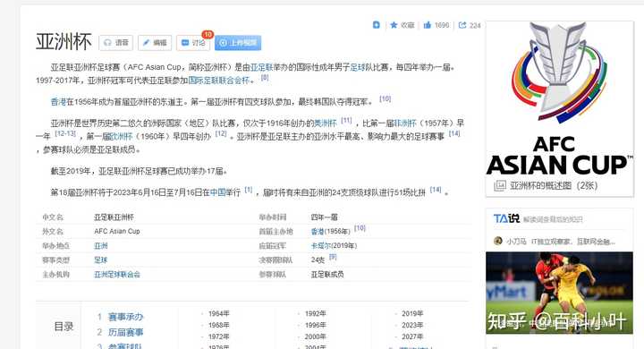
Task: Go to the 1992年 contents entry
Action: (x=315, y=313)
